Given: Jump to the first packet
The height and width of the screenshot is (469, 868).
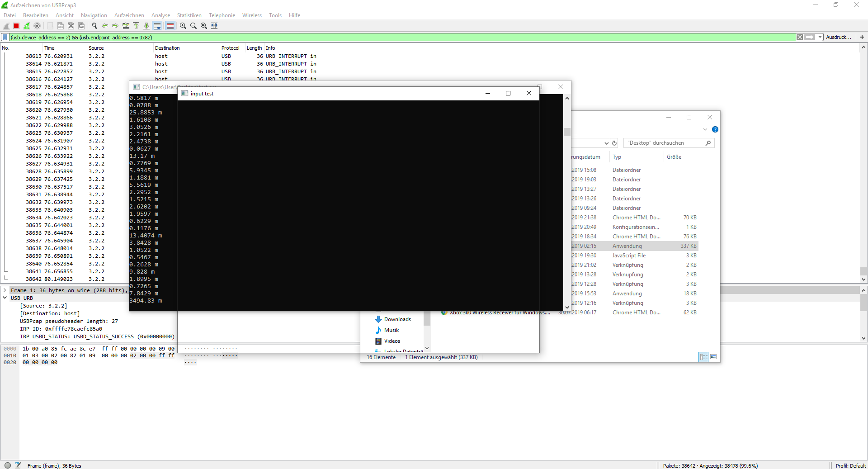Looking at the screenshot, I should click(x=136, y=26).
